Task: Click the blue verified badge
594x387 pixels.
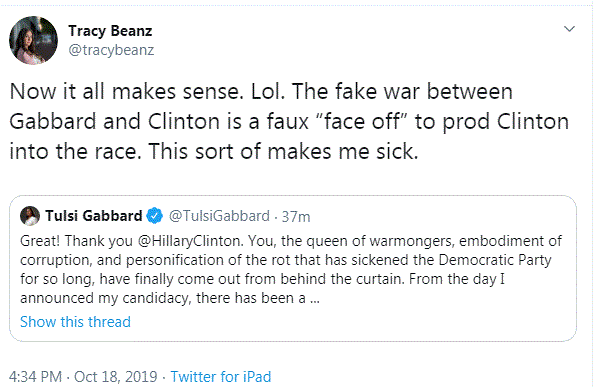Action: pos(155,216)
